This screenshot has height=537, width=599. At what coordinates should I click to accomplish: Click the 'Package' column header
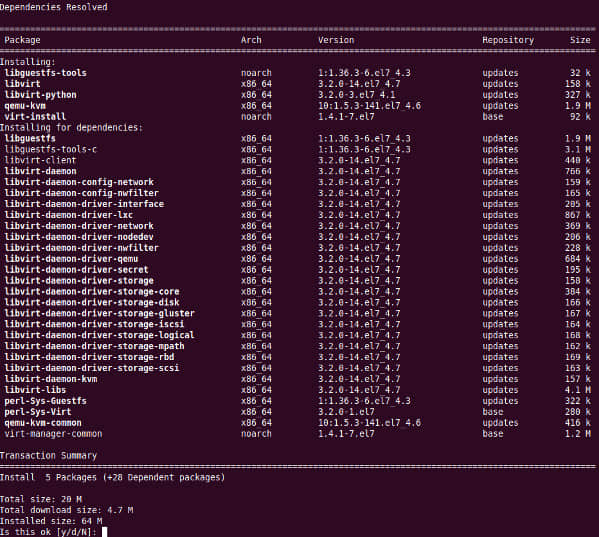coord(23,40)
